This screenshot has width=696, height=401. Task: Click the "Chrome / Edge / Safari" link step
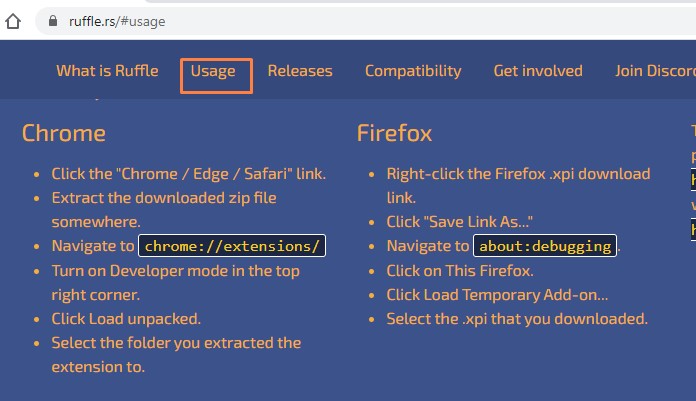(x=189, y=174)
